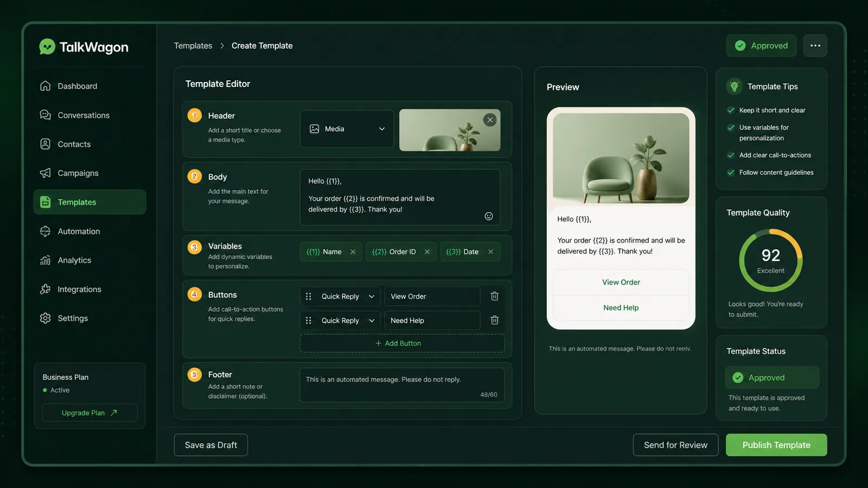
Task: Click the {{1}} Name variable chip
Action: tap(331, 252)
